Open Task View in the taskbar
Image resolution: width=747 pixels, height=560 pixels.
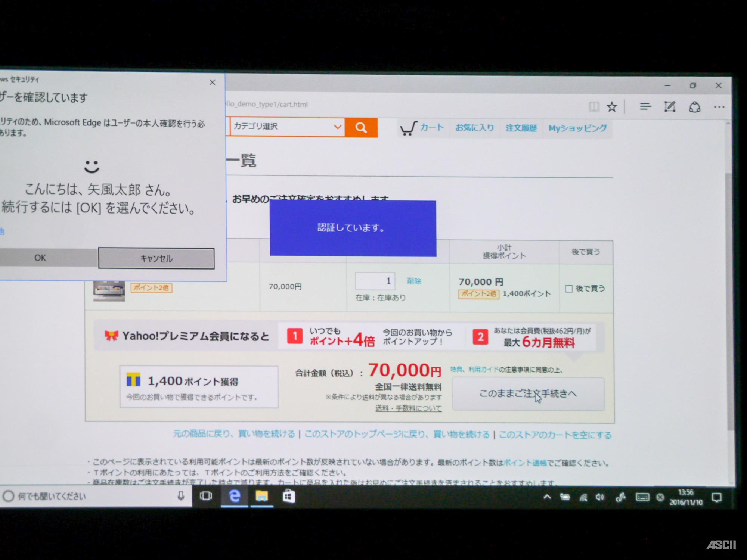206,496
